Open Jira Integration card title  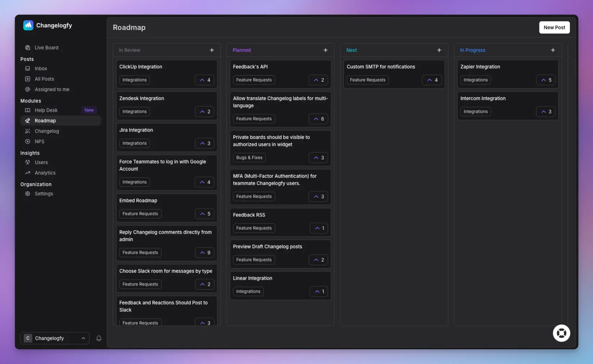[x=136, y=130]
